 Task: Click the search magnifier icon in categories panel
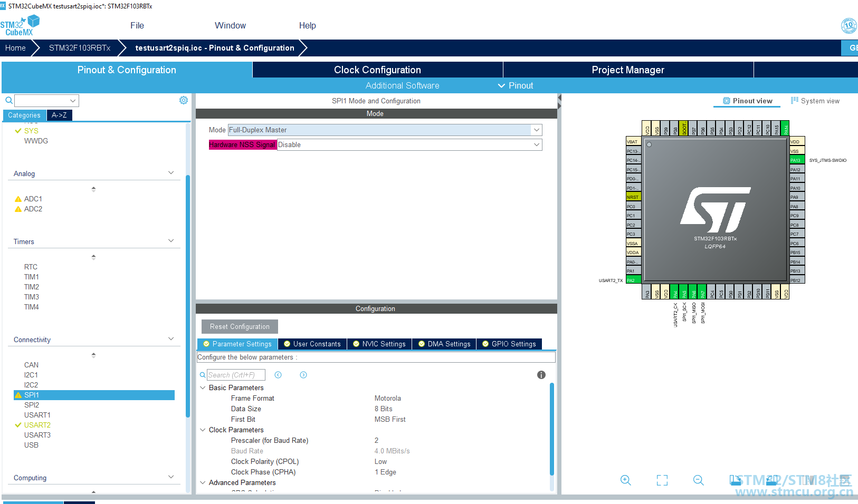[9, 100]
